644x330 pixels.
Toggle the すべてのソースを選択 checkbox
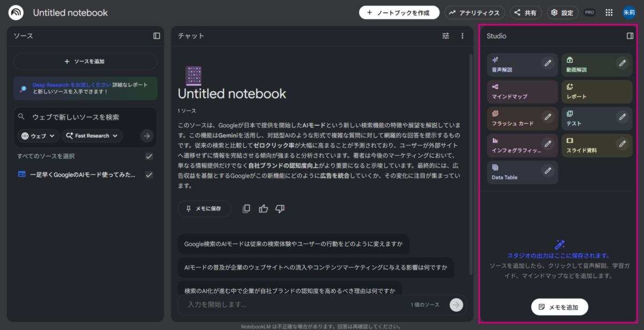click(x=149, y=156)
